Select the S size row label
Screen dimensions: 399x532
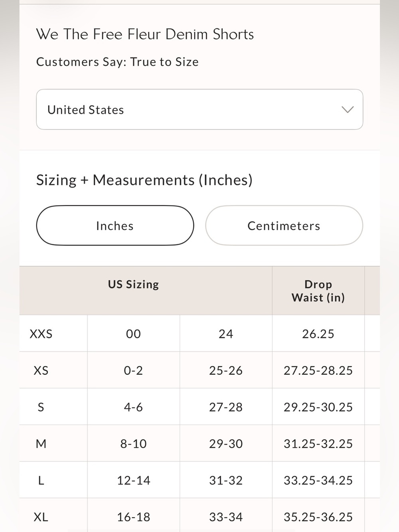[x=41, y=407]
